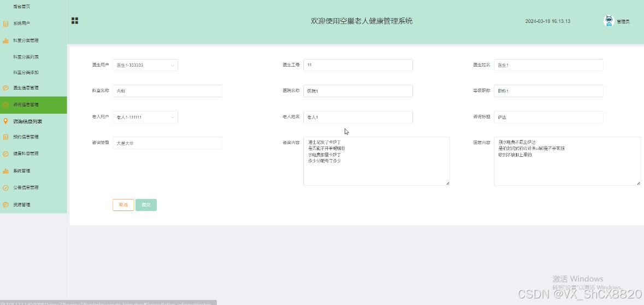Click inside the 咨询内容 text area

pyautogui.click(x=377, y=161)
